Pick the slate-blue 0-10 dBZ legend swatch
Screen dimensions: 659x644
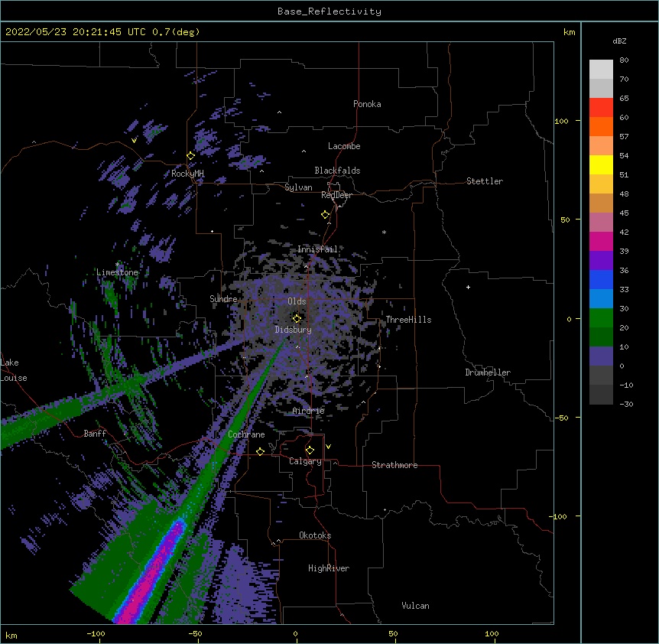click(x=601, y=356)
